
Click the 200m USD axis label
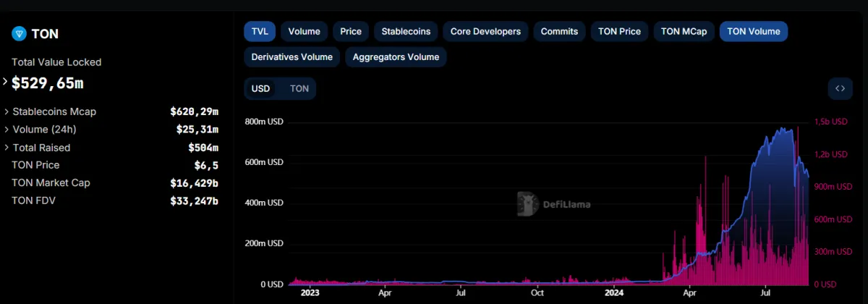[x=263, y=243]
